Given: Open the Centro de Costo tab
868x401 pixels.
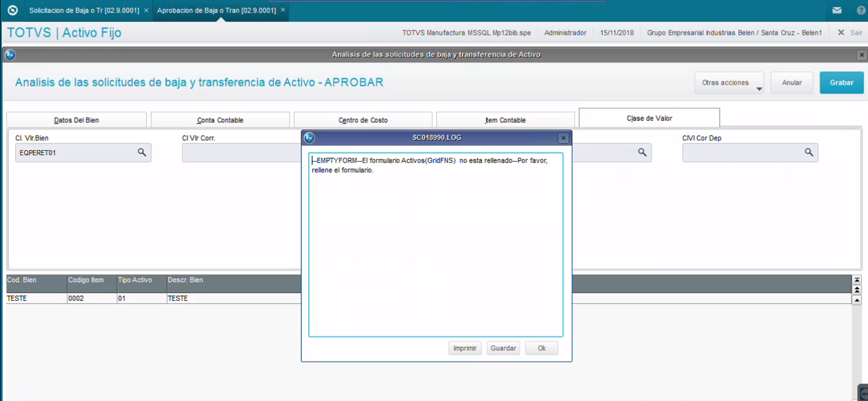Looking at the screenshot, I should click(x=363, y=120).
